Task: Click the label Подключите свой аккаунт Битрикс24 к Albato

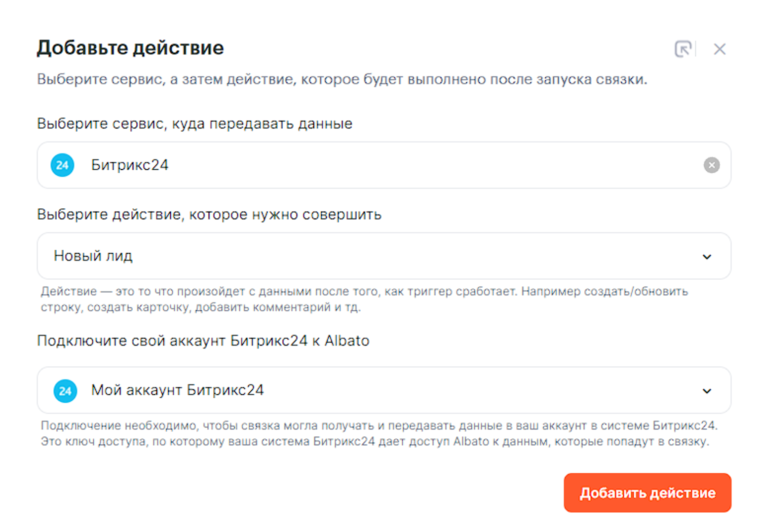Action: pos(203,341)
